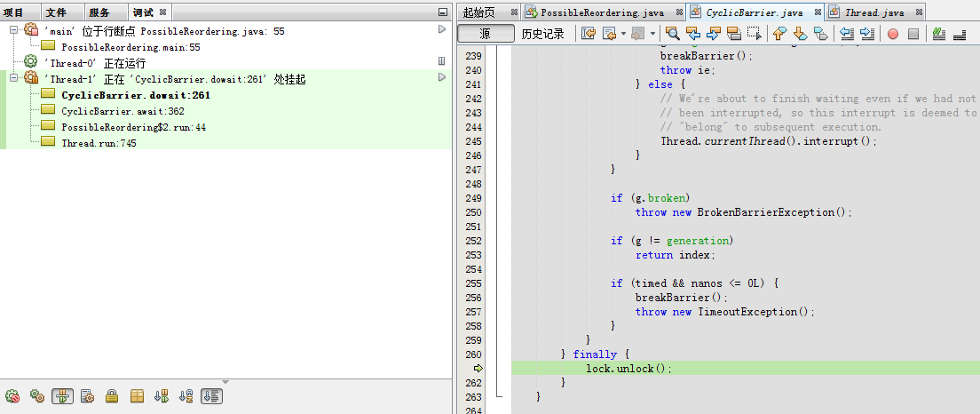
Task: Click the grayed navigate Forward icon
Action: coord(637,34)
